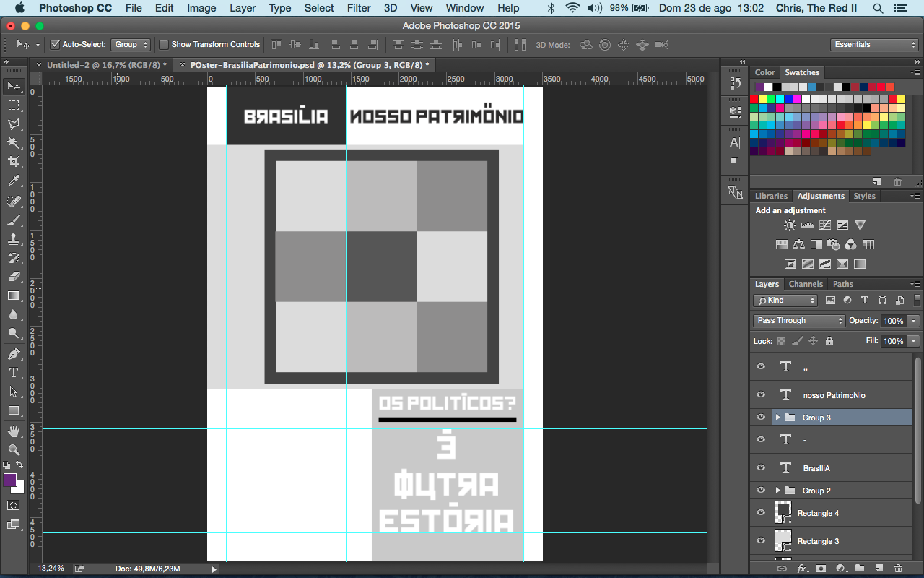Hide the BrasIliA text layer
924x578 pixels.
[x=760, y=468]
